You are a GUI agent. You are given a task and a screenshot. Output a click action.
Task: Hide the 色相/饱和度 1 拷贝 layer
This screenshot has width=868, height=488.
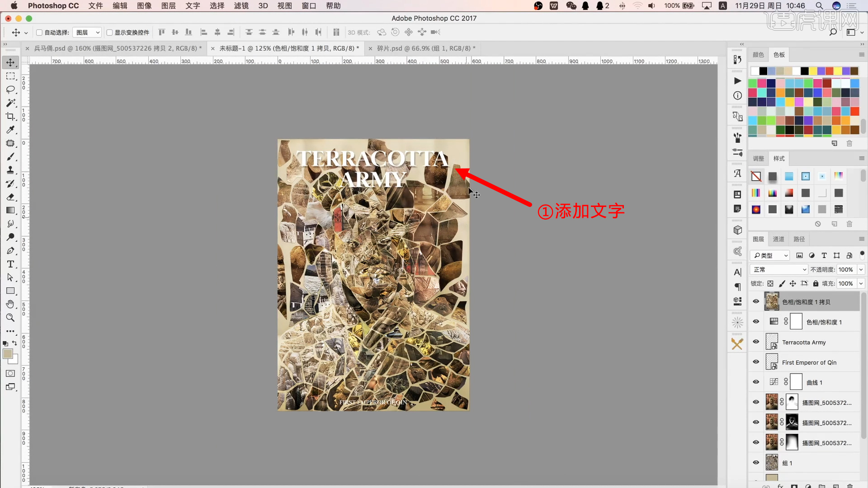pyautogui.click(x=756, y=301)
